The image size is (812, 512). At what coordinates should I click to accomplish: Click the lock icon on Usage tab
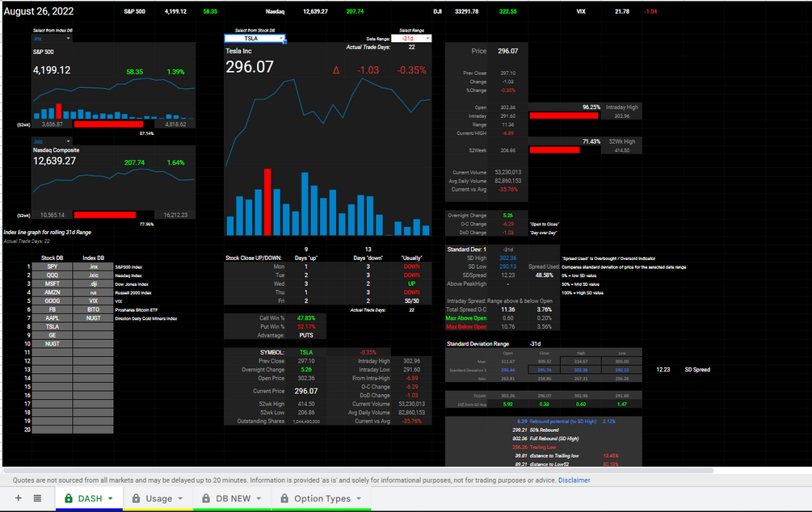(x=137, y=498)
